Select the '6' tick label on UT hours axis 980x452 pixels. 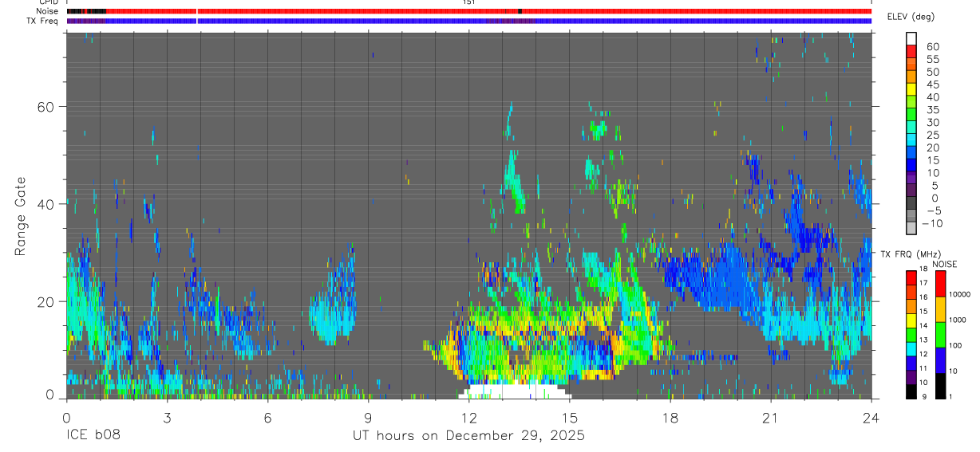coord(267,419)
